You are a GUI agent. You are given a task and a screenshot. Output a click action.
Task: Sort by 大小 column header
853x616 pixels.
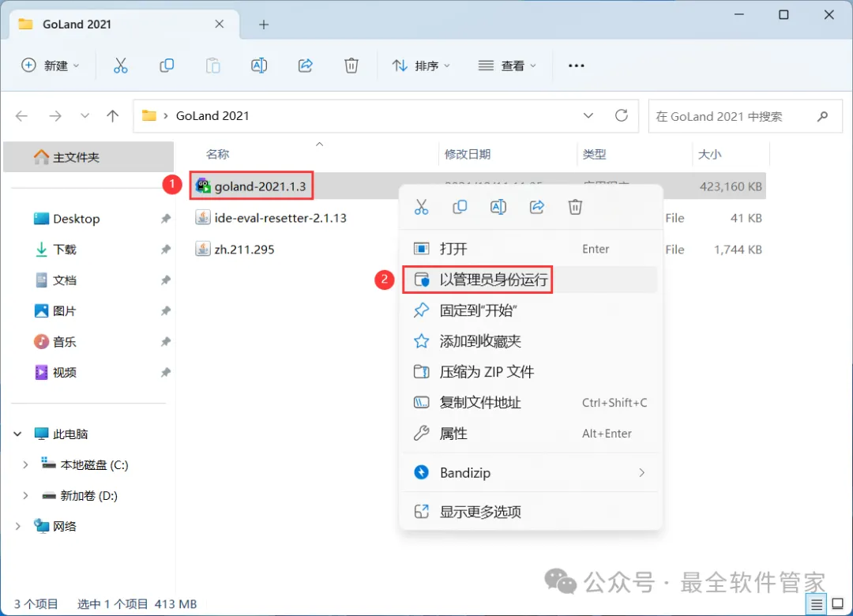point(709,155)
